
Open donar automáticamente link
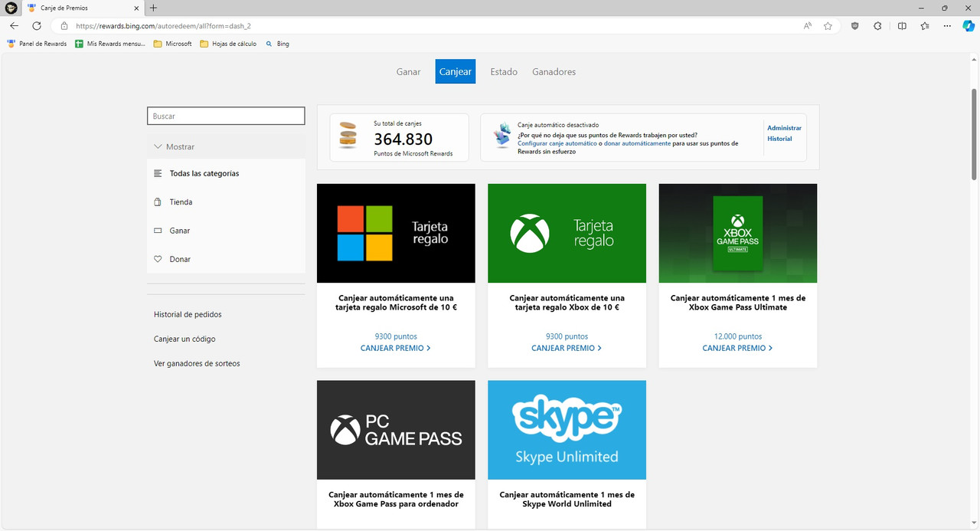(x=637, y=143)
